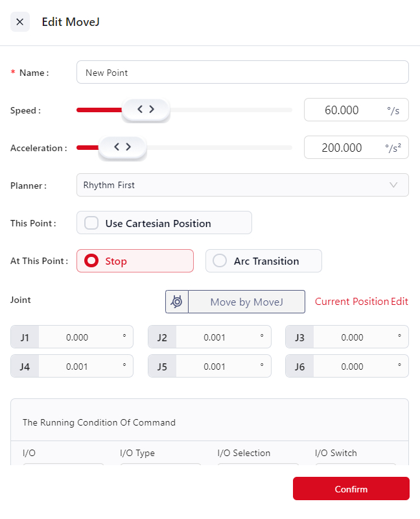Viewport: 420px width, 519px height.
Task: Expand Planner list via chevron arrow
Action: tap(393, 185)
